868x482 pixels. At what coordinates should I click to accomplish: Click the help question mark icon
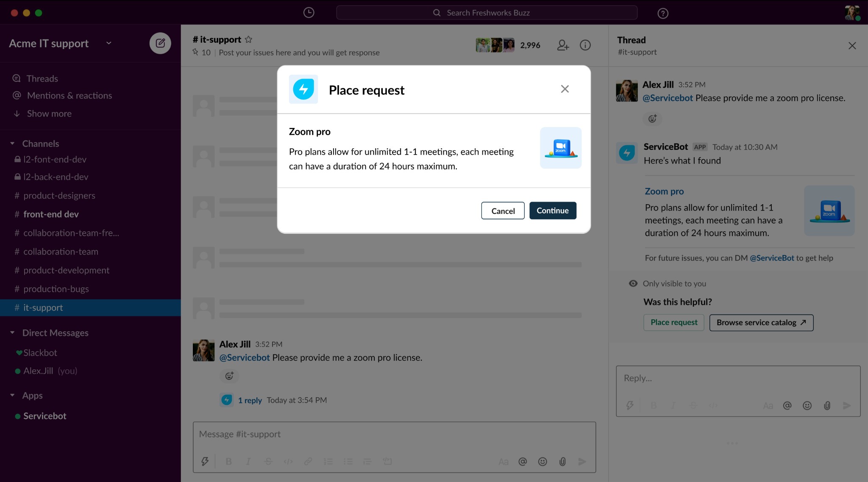[x=662, y=13]
